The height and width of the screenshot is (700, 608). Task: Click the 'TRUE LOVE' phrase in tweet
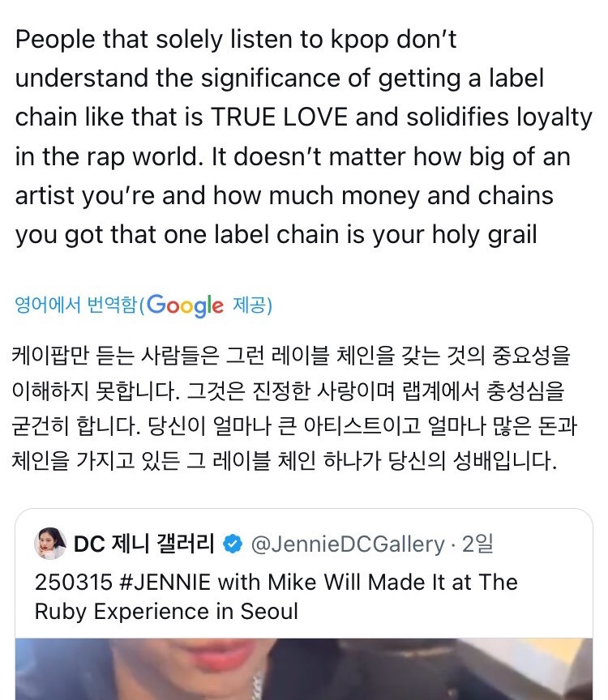[280, 117]
